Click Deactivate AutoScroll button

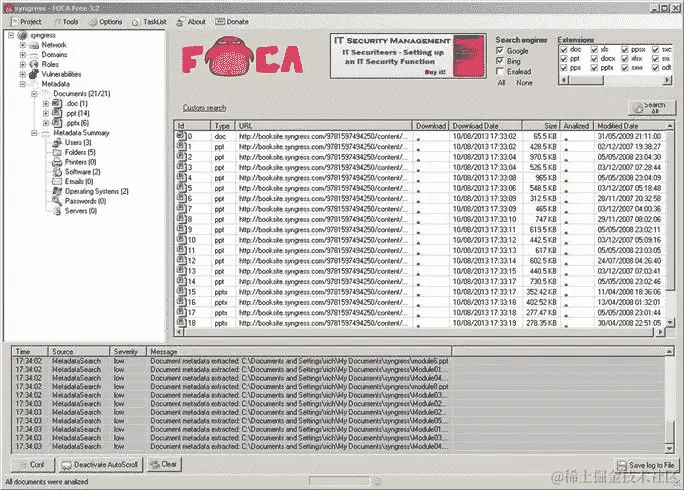tap(101, 465)
